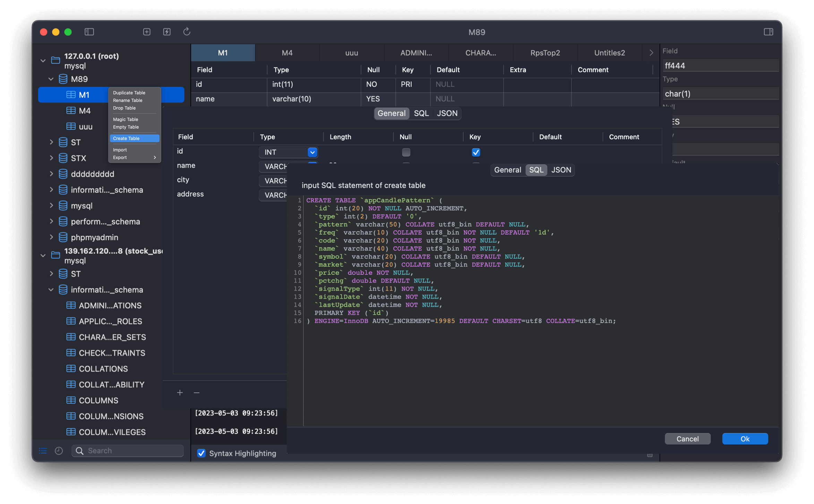Viewport: 814px width, 504px height.
Task: Click the 139.162.120 connection folder icon
Action: 55,255
